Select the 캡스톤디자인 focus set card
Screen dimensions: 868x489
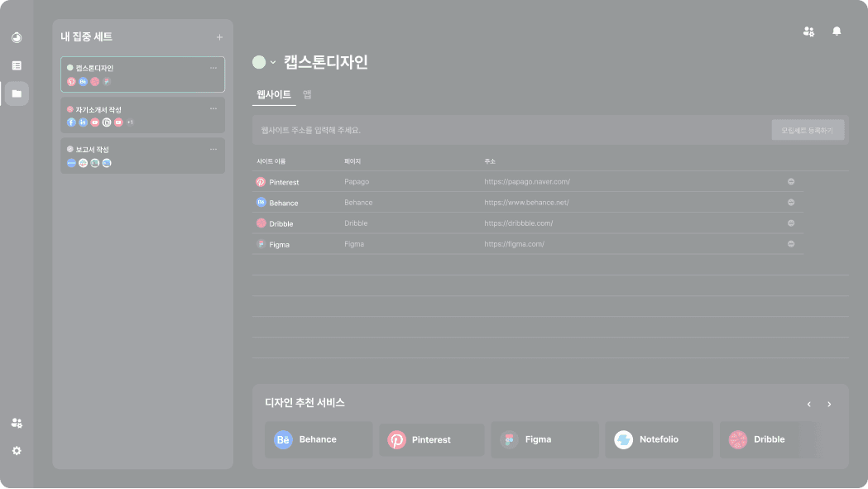coord(143,74)
